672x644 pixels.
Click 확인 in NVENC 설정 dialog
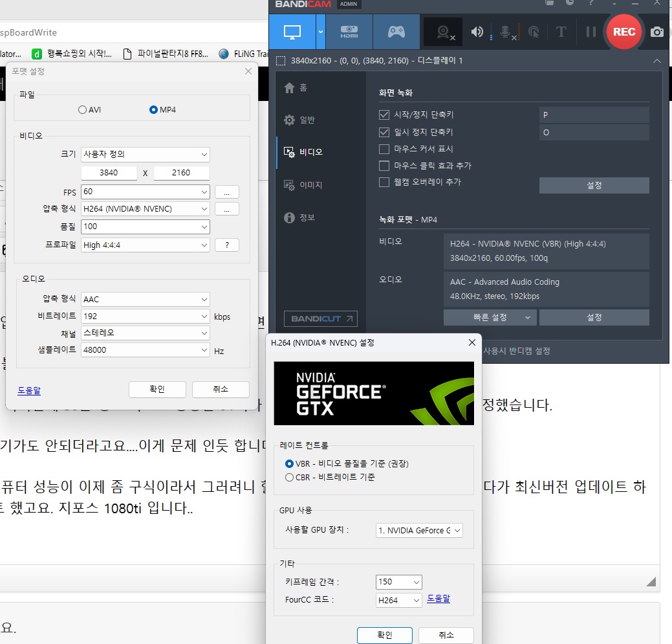(385, 635)
